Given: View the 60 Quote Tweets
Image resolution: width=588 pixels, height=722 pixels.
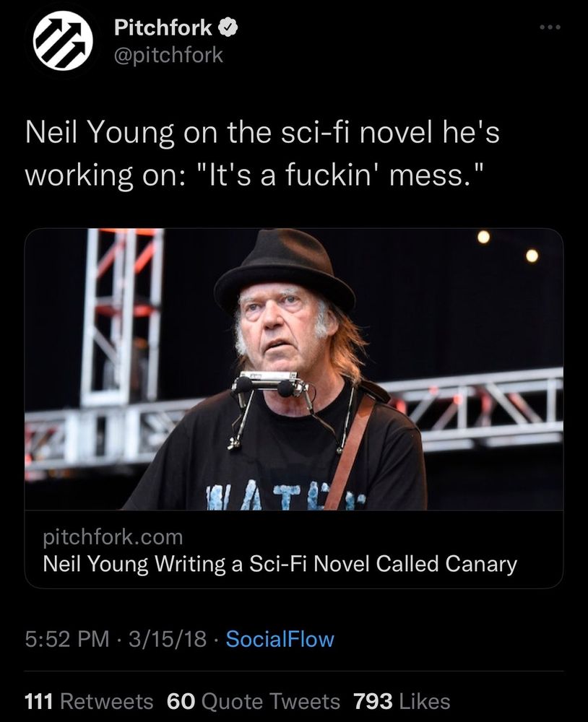Looking at the screenshot, I should (253, 700).
